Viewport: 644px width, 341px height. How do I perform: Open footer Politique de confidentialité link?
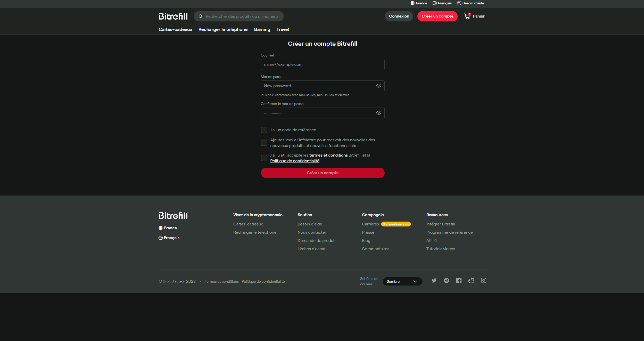pos(263,281)
